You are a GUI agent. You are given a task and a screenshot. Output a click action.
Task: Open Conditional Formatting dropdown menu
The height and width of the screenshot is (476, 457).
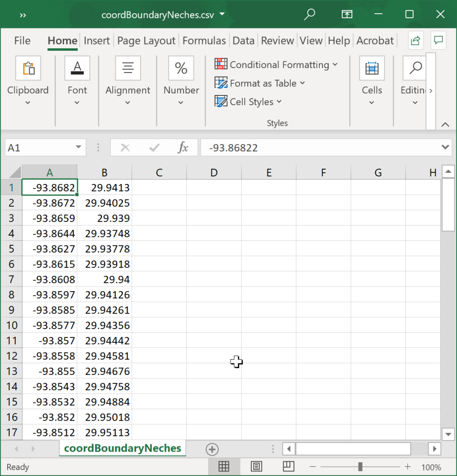[335, 65]
